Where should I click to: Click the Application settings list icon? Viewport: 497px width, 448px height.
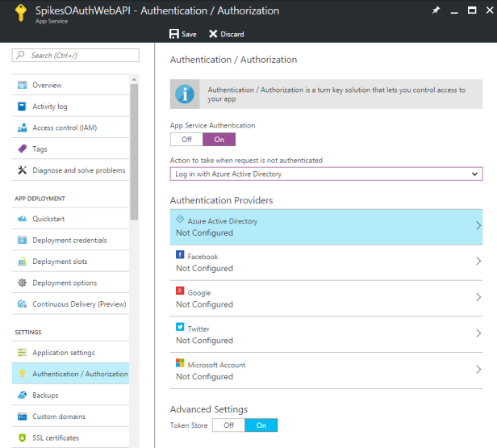pyautogui.click(x=23, y=352)
